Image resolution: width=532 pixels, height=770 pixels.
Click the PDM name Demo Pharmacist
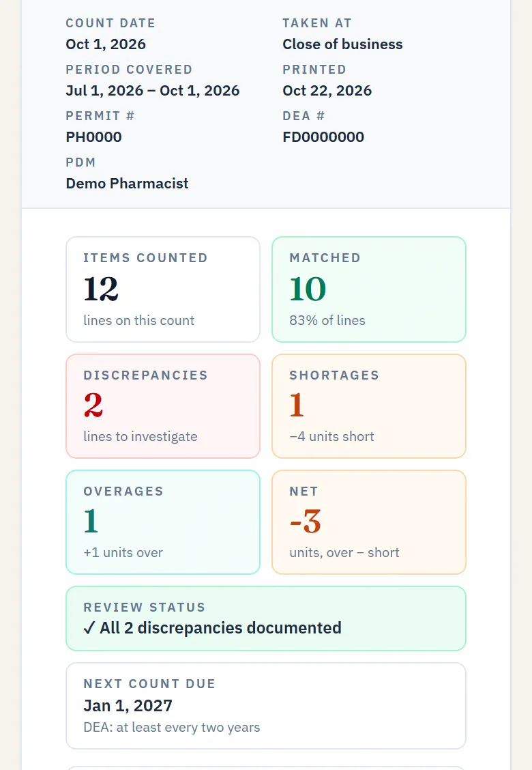tap(127, 184)
